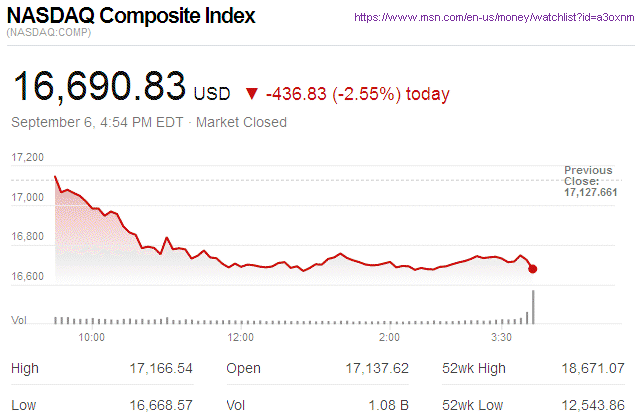Click the Previous Close 17,127.661 label
640x420 pixels.
[x=590, y=181]
